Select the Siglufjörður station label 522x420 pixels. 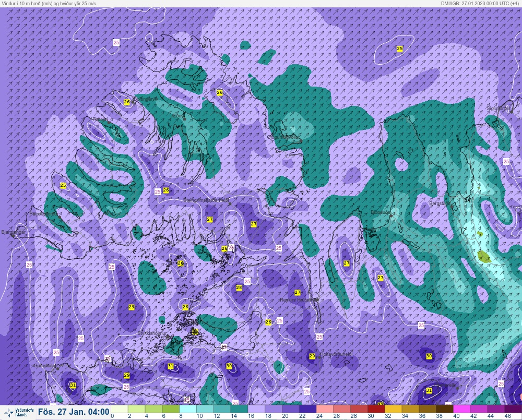[499, 109]
